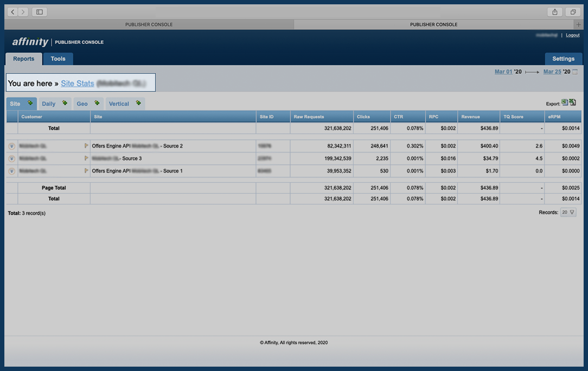Open the calendar date picker icon

(575, 72)
